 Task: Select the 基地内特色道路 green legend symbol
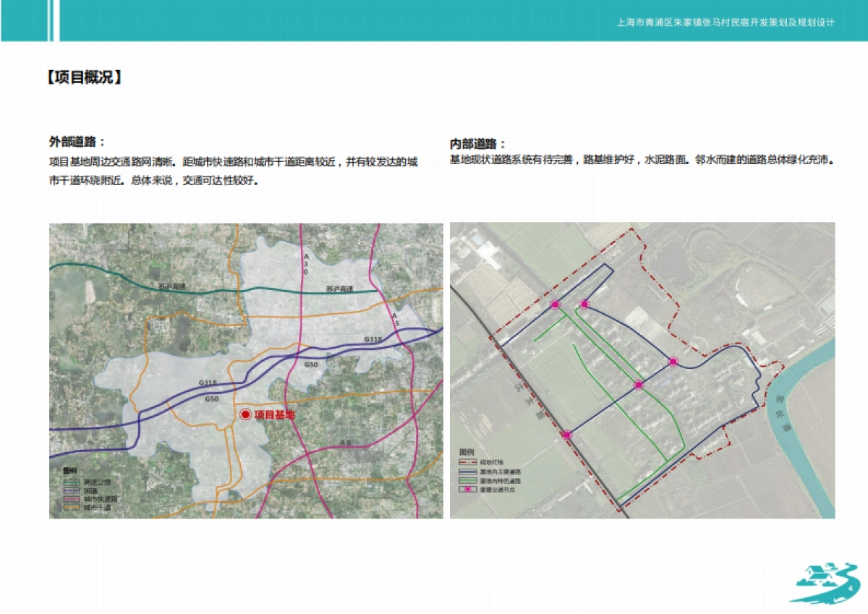coord(468,482)
